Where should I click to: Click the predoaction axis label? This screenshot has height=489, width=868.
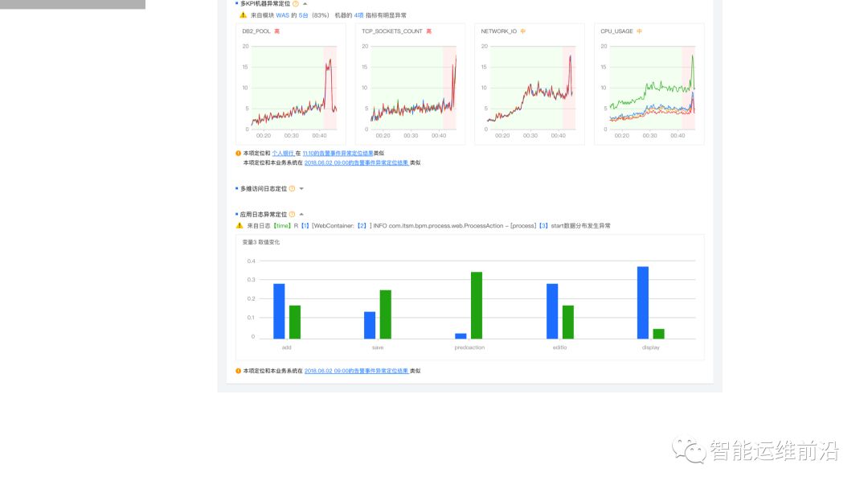pyautogui.click(x=469, y=347)
